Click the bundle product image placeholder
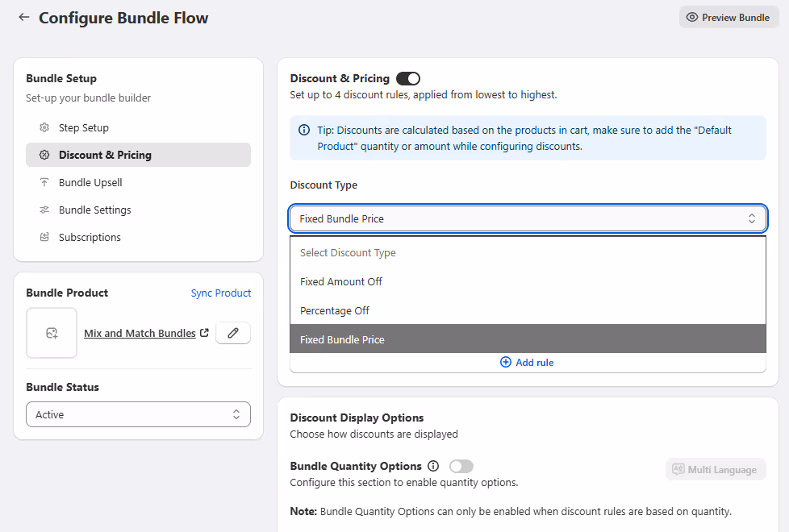The width and height of the screenshot is (789, 532). (52, 333)
